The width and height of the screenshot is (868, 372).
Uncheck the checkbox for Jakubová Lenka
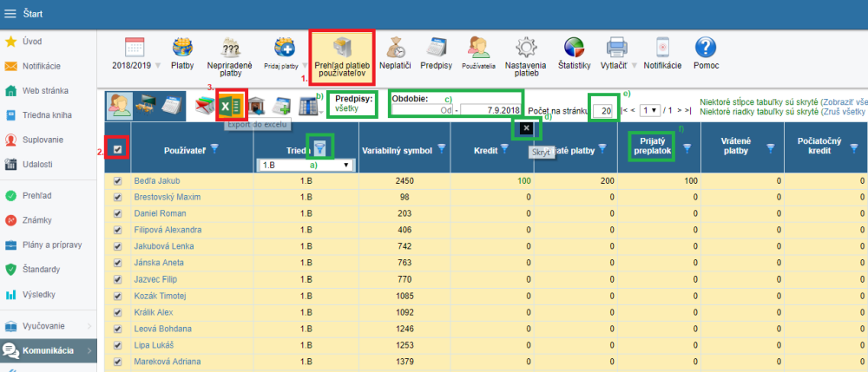coord(117,246)
